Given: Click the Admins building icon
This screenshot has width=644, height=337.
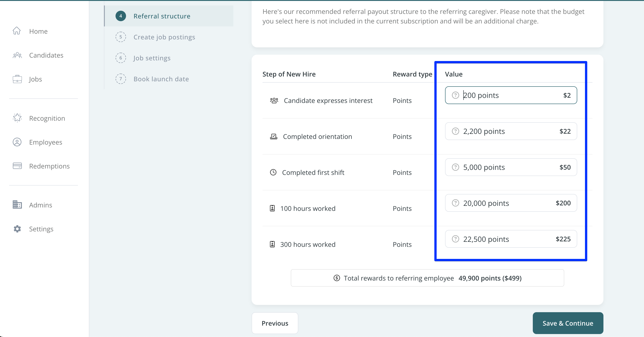Looking at the screenshot, I should [x=17, y=205].
